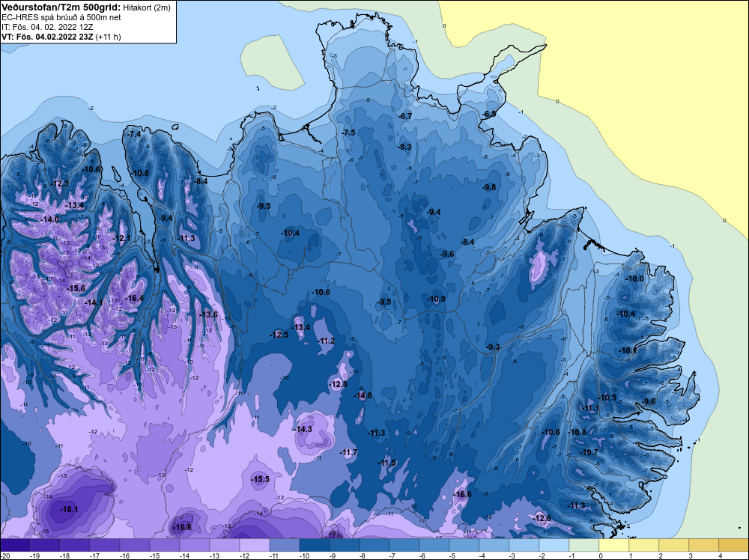Click the -7.5 temperature label
749x560 pixels.
click(349, 133)
